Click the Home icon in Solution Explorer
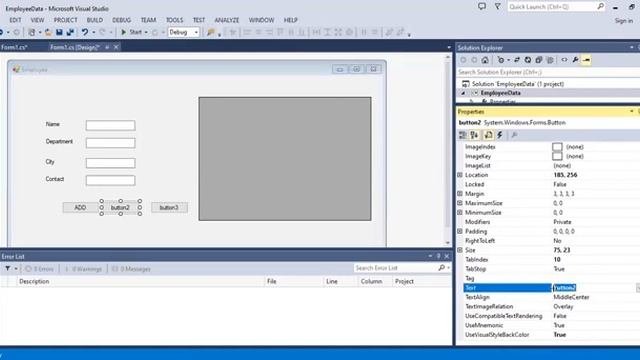Screen dimensions: 640x360 pos(485,60)
